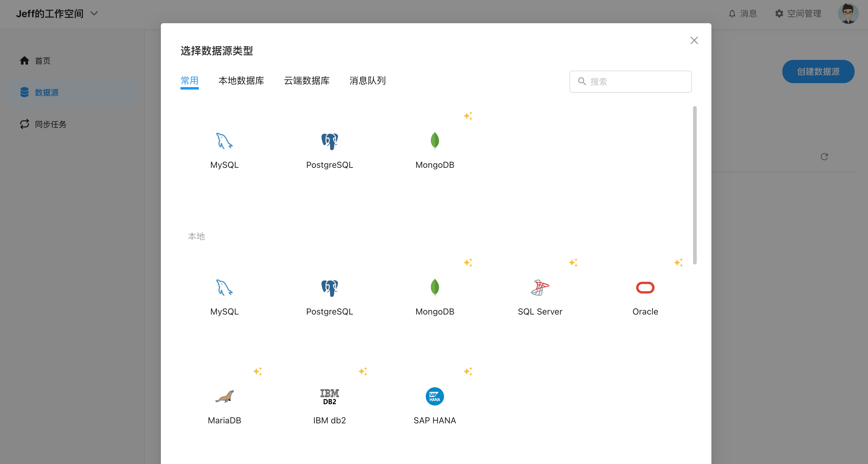Switch to the 云端数据库 tab
Viewport: 868px width, 464px height.
pyautogui.click(x=306, y=80)
